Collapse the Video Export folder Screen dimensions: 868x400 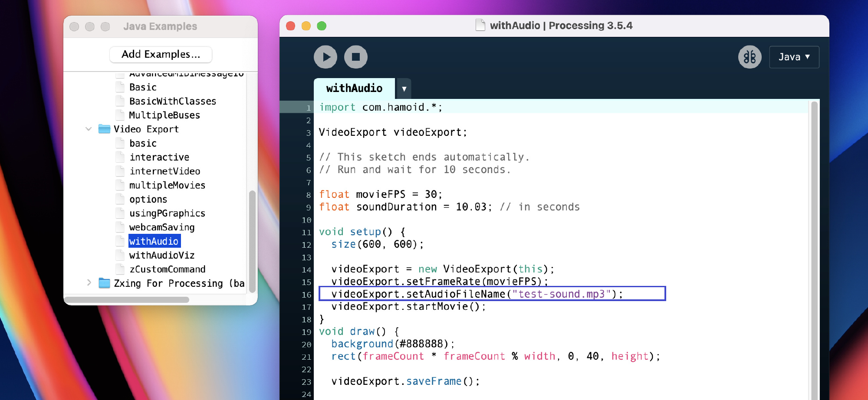(x=89, y=129)
